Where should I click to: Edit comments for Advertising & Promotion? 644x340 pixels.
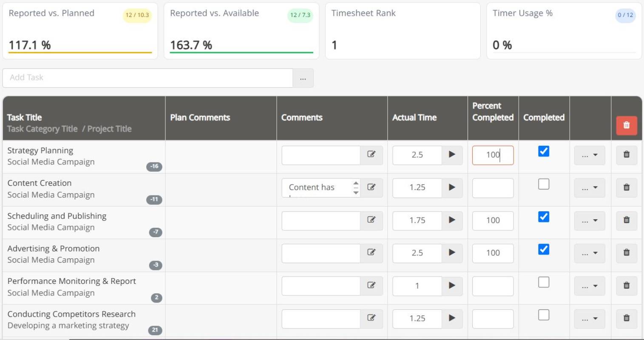coord(372,253)
